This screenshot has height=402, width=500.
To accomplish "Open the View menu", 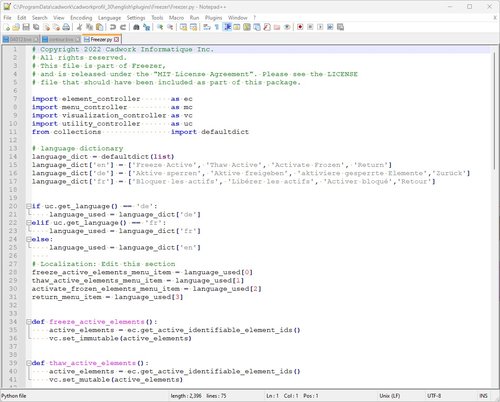I will (59, 18).
